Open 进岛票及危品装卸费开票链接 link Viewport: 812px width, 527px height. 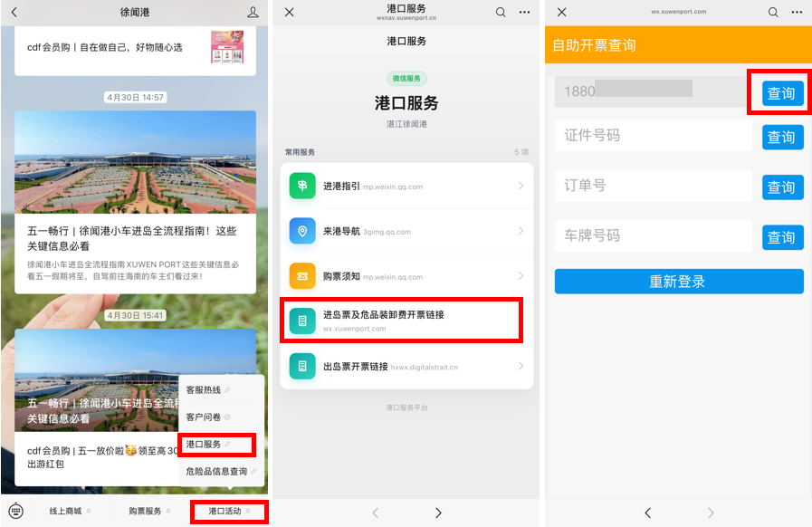[384, 314]
